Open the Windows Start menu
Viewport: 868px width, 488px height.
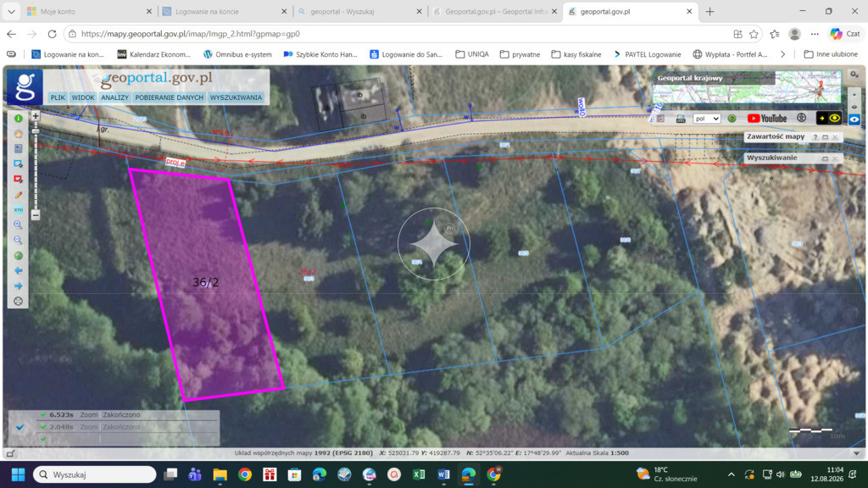(x=19, y=474)
